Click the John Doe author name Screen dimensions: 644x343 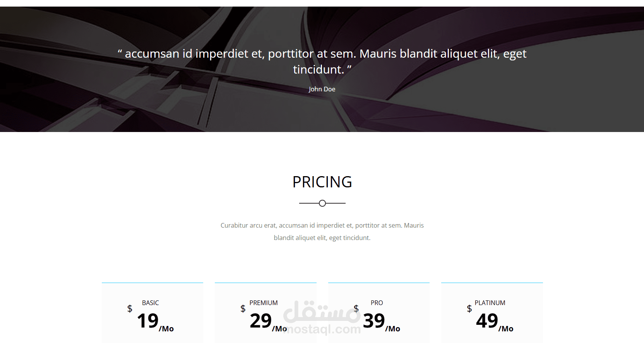tap(322, 89)
